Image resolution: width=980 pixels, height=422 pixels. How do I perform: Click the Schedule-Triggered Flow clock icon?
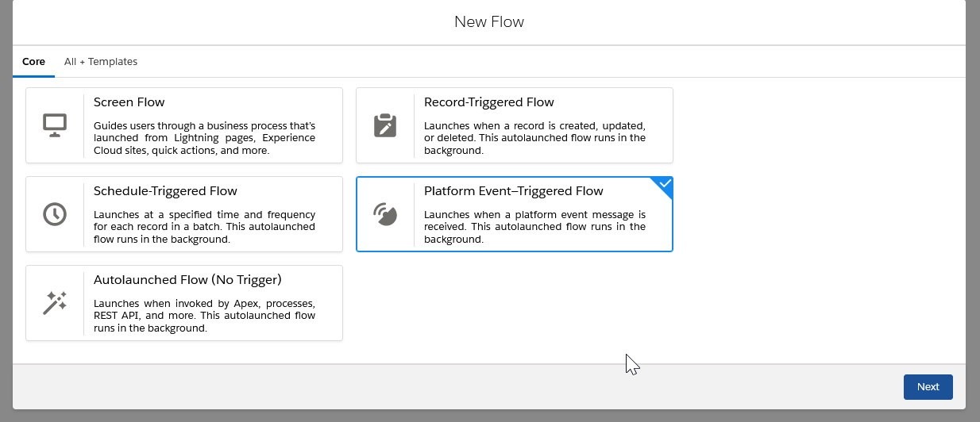[55, 214]
